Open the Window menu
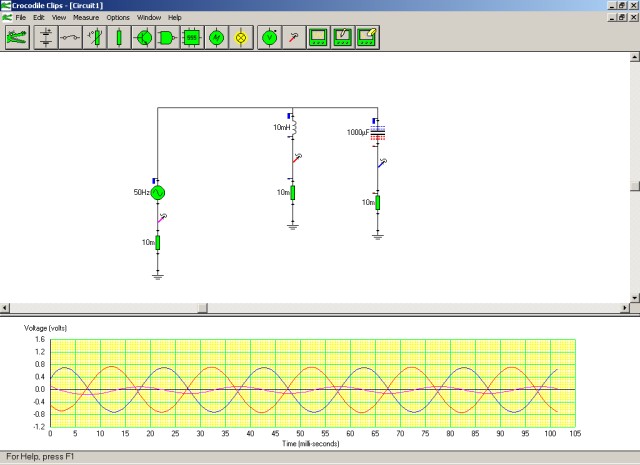This screenshot has width=640, height=465. coord(149,18)
